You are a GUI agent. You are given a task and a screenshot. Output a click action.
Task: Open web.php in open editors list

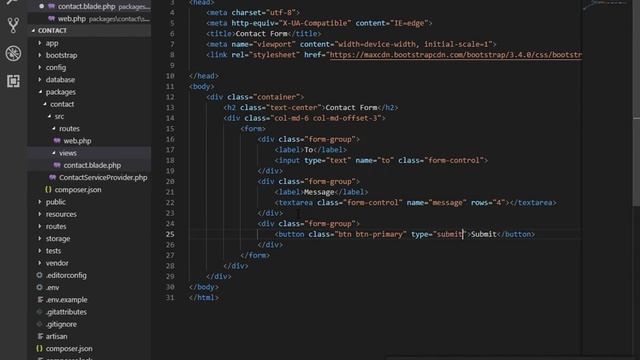[x=89, y=19]
